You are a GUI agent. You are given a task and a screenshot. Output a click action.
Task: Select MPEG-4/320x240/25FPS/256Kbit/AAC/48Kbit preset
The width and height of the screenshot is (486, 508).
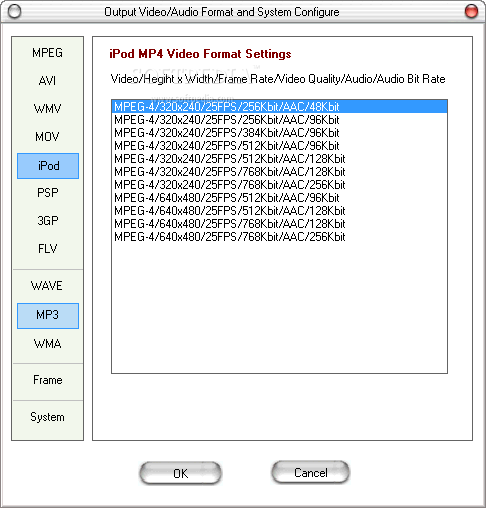point(279,107)
